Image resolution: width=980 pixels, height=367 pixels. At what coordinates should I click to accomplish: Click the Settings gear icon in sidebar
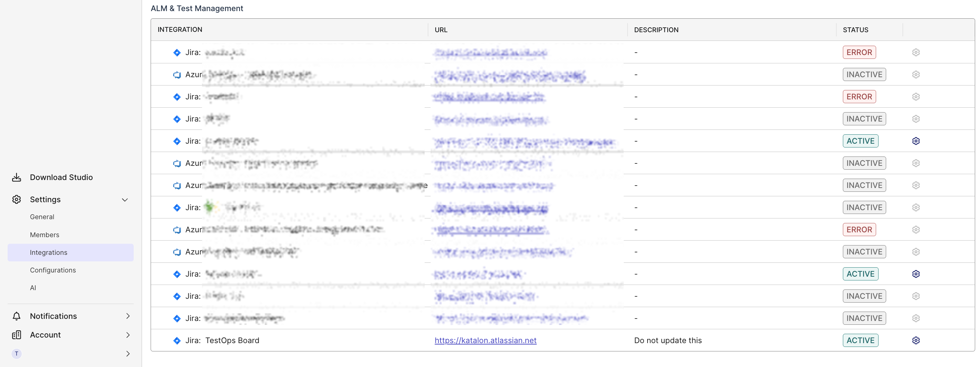(x=16, y=200)
